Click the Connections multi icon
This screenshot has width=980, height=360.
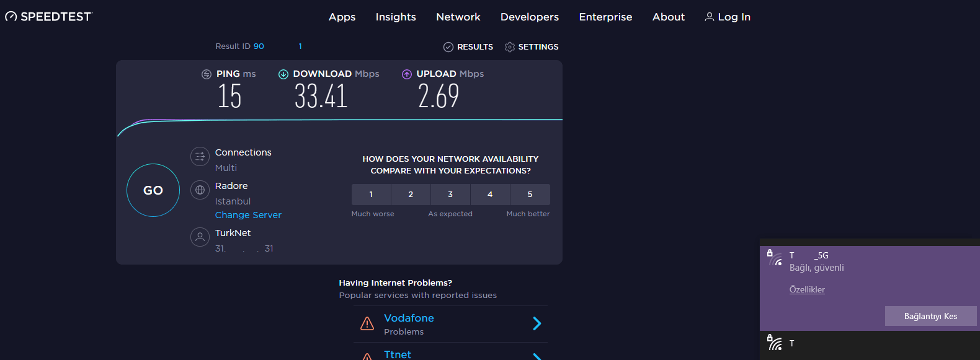[200, 157]
